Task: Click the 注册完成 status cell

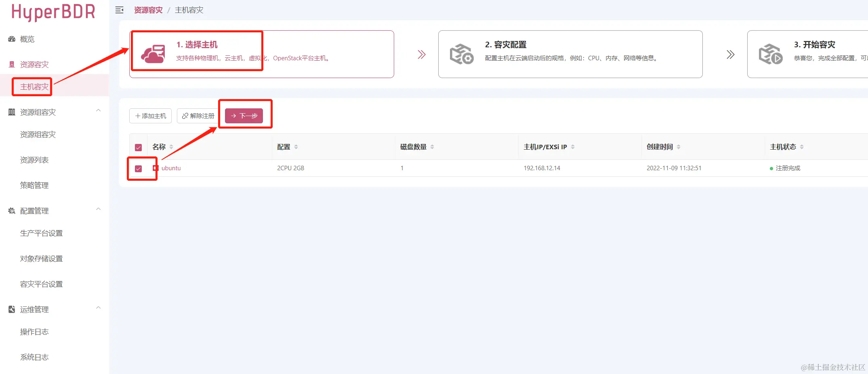Action: (x=785, y=168)
